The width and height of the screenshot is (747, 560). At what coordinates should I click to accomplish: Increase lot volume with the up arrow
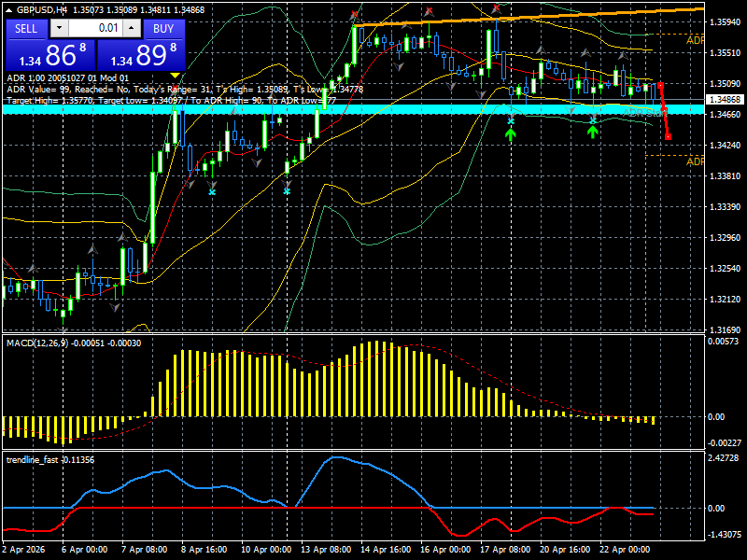131,28
